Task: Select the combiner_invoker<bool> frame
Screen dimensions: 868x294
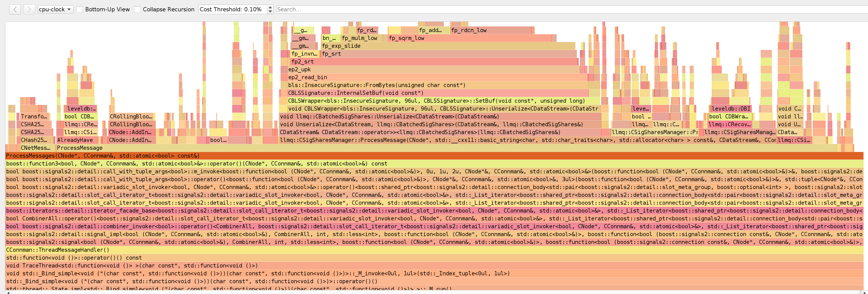Action: (434, 226)
